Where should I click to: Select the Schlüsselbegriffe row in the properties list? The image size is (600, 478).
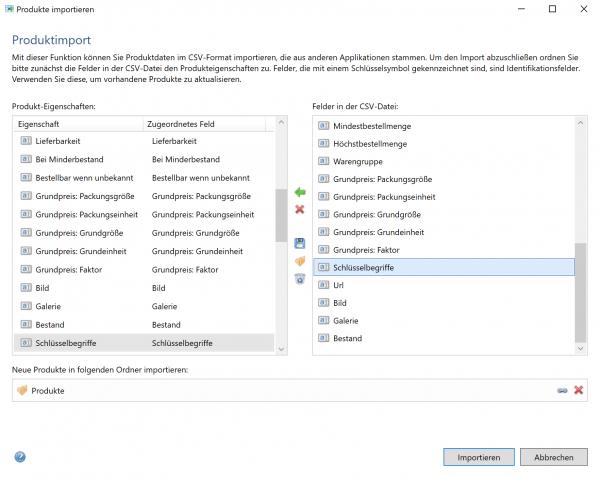click(142, 343)
